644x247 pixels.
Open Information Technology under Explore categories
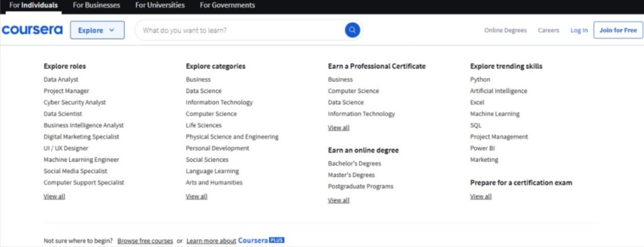coord(219,103)
